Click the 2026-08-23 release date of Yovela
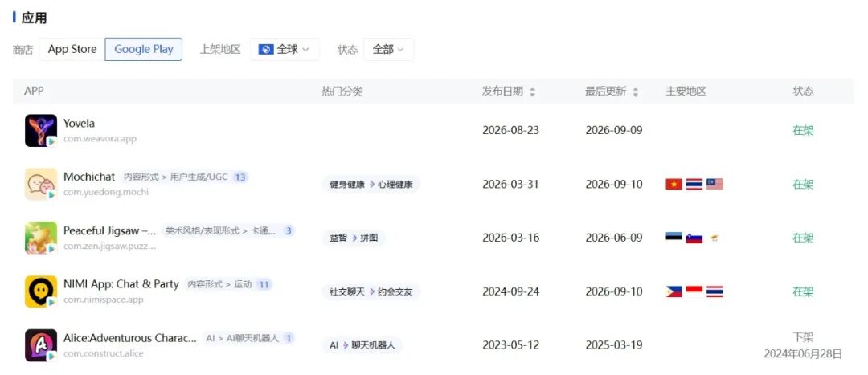868x375 pixels. [x=510, y=131]
